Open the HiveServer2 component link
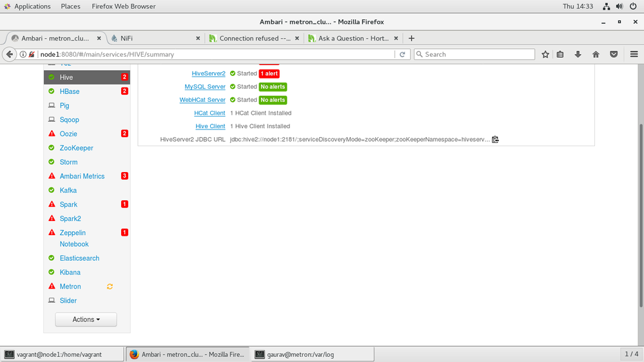Screen dimensions: 644x362 209,73
